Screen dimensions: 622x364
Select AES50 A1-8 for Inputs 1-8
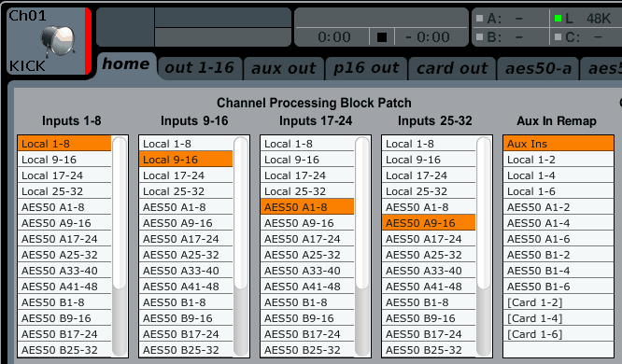(64, 207)
